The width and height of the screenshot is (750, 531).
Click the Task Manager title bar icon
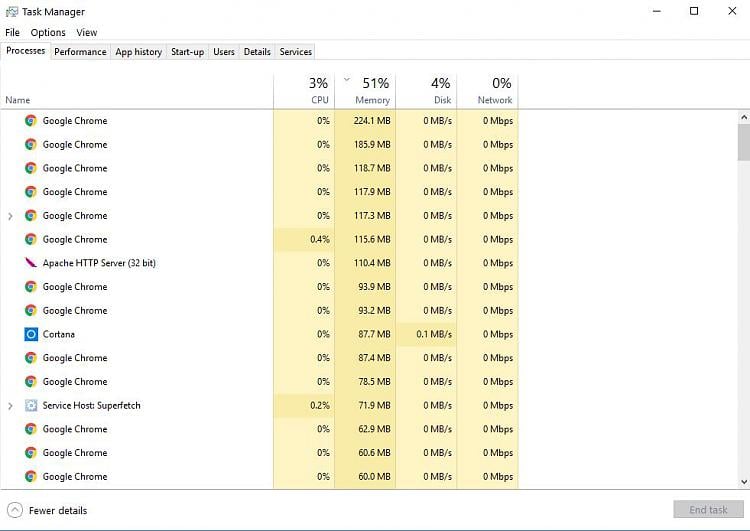click(x=11, y=11)
